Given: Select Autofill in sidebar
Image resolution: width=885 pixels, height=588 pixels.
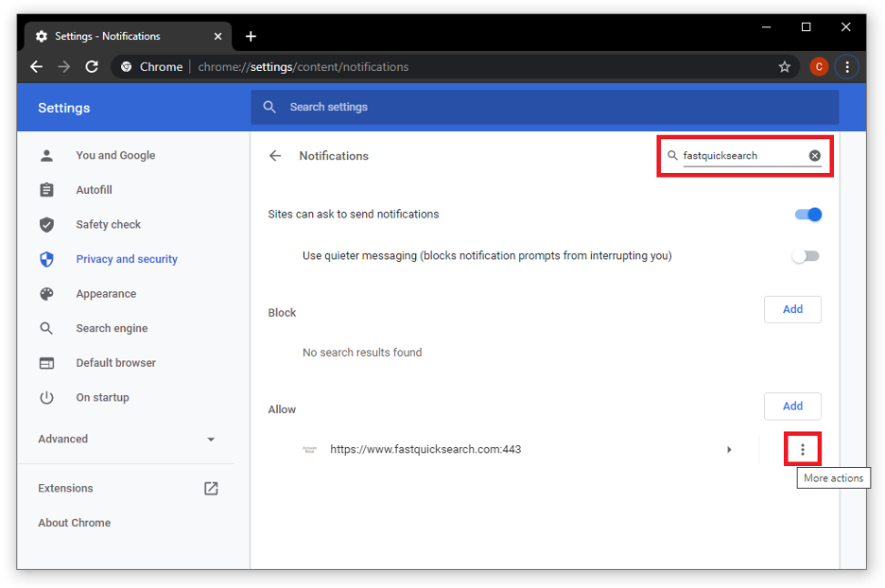Looking at the screenshot, I should point(94,190).
